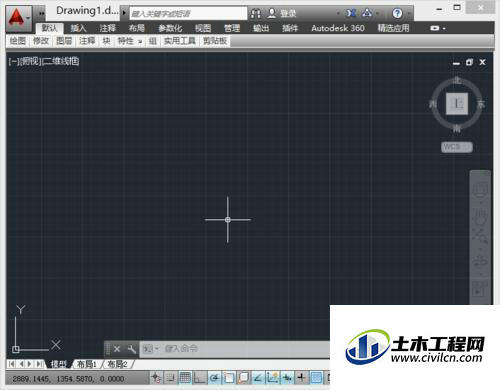Open the SteeringWheels navigation tool
The image size is (500, 390).
click(480, 190)
